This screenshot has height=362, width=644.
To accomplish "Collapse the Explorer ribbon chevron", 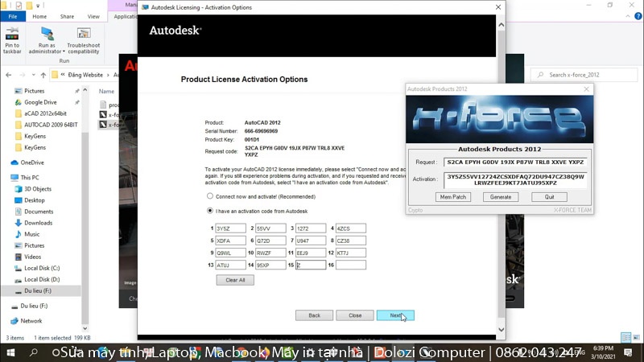I will [x=628, y=16].
